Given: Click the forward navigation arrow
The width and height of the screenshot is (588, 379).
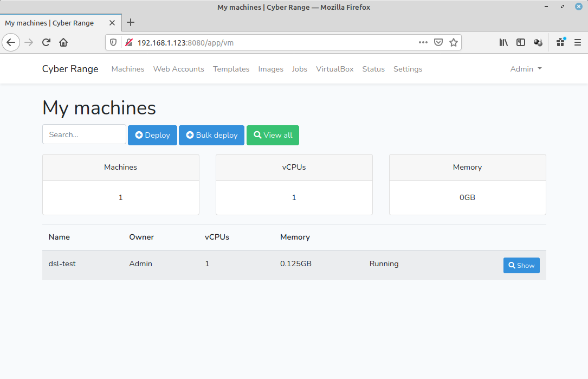Looking at the screenshot, I should click(x=29, y=42).
